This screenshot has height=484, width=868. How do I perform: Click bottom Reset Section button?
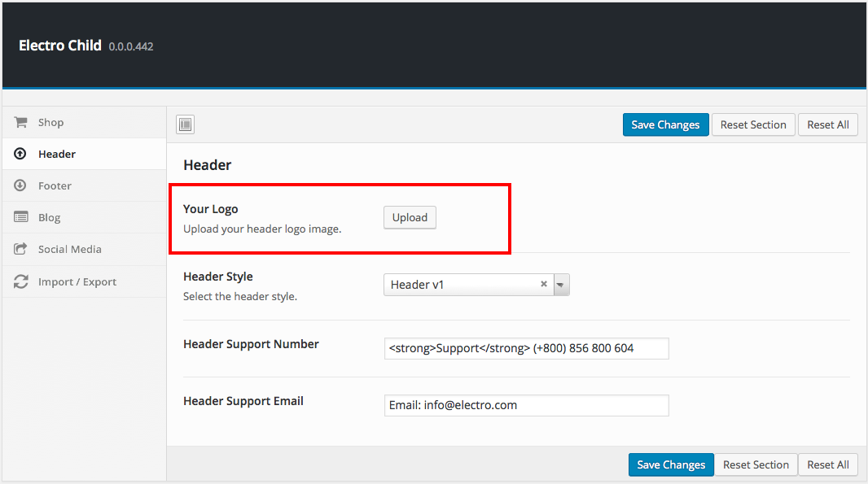tap(756, 464)
